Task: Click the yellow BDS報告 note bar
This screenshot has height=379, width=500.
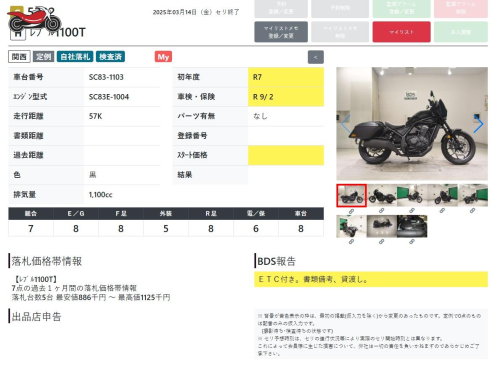Action: 371,279
